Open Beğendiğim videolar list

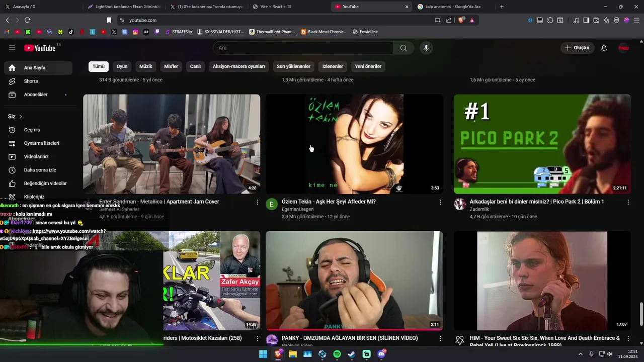38,184
